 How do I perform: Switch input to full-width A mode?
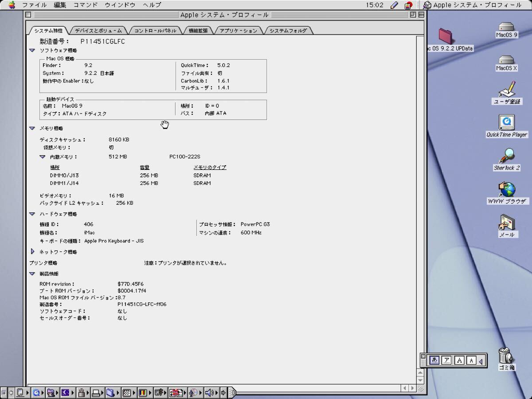click(459, 360)
